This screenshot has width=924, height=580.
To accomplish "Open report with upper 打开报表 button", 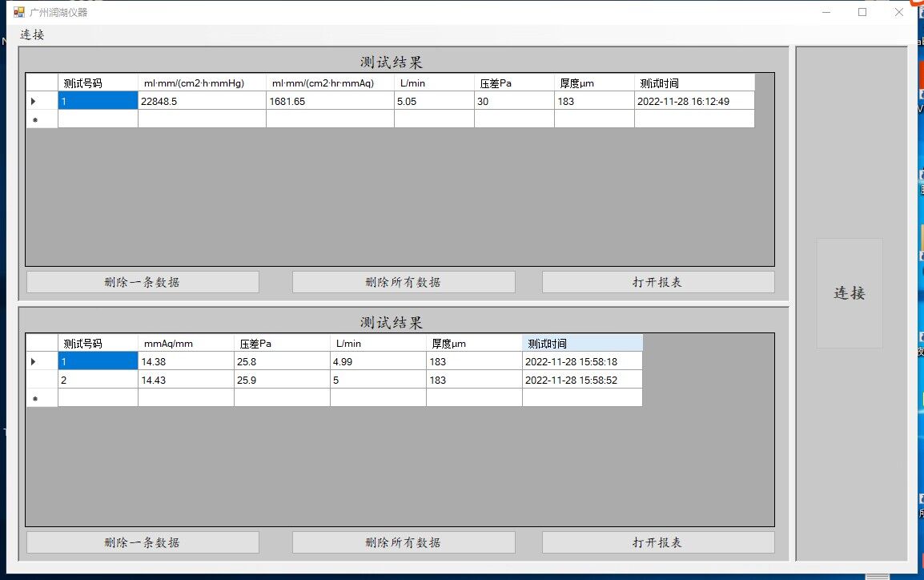I will tap(657, 282).
